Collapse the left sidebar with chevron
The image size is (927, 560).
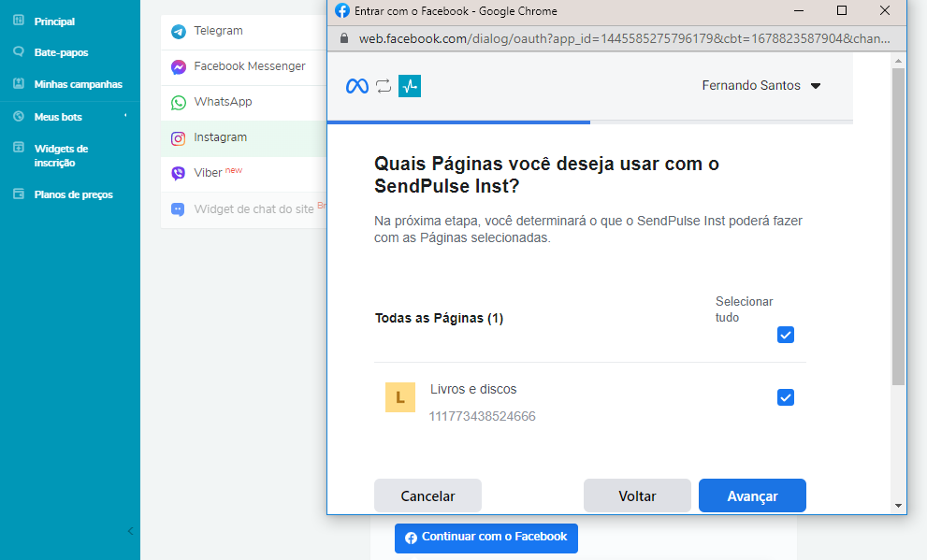pyautogui.click(x=130, y=531)
